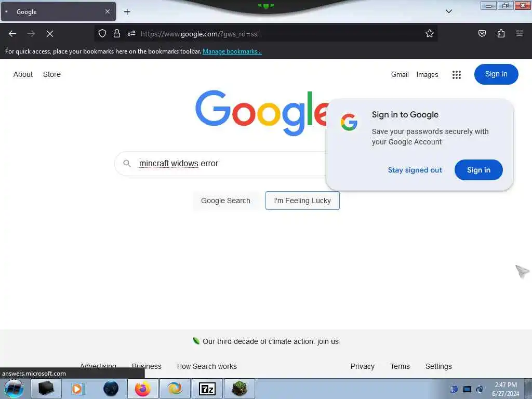Viewport: 532px width, 399px height.
Task: Click the taskbar clock showing 2:47 PM
Action: 506,389
